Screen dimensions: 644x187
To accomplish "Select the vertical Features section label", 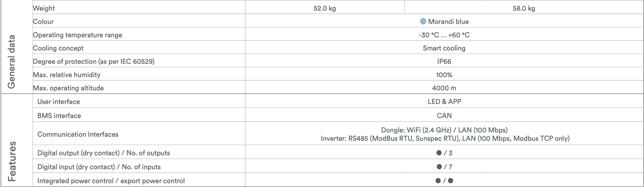I will point(12,161).
